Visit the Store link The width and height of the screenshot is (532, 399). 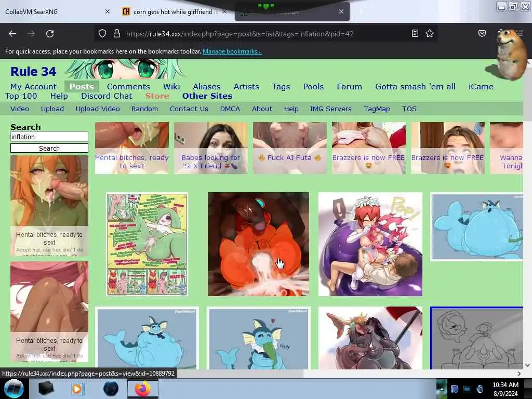[157, 96]
